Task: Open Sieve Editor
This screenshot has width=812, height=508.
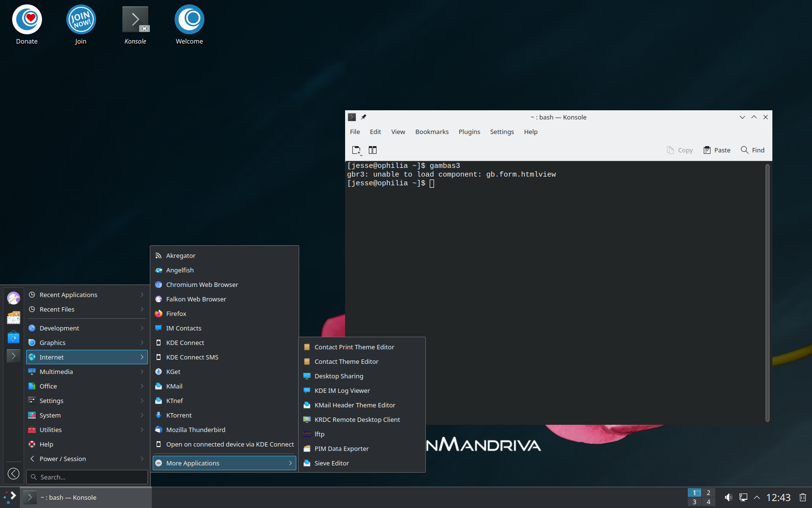Action: point(362,463)
